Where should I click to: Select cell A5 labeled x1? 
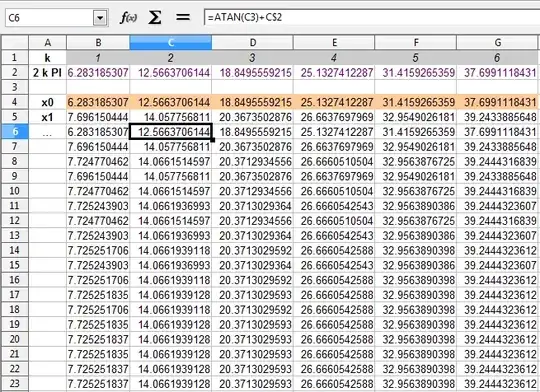coord(48,117)
